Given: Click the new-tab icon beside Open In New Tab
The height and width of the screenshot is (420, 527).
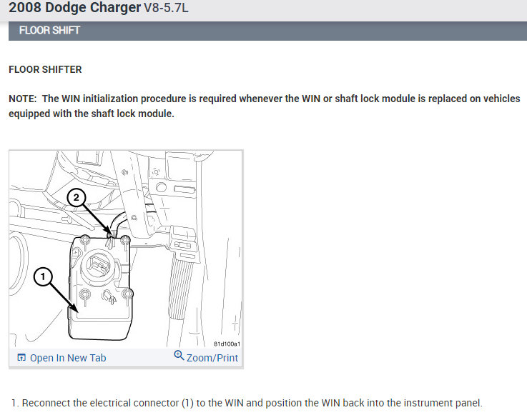Looking at the screenshot, I should click(x=21, y=358).
